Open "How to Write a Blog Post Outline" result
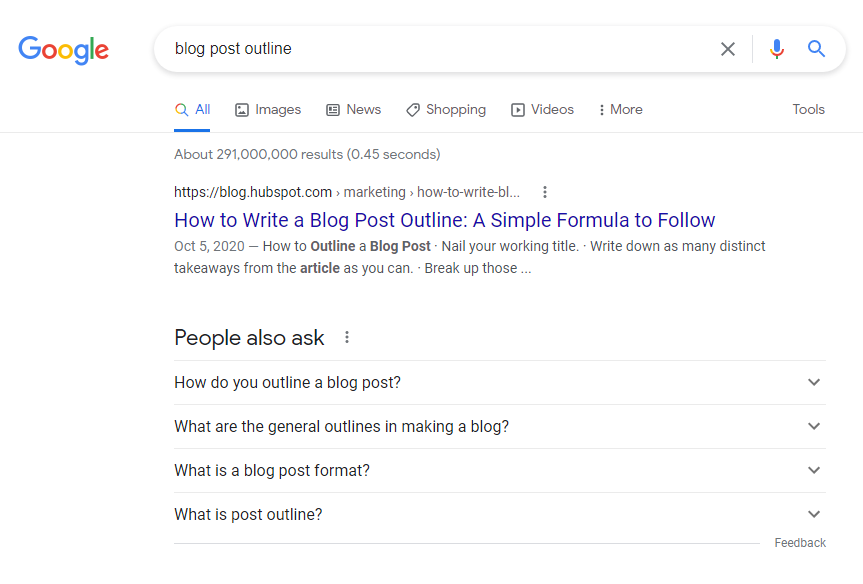Image resolution: width=863 pixels, height=584 pixels. click(x=444, y=220)
